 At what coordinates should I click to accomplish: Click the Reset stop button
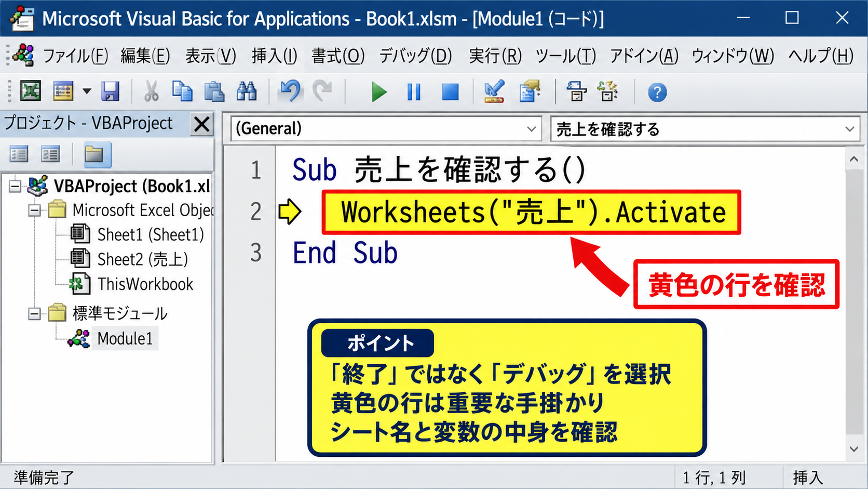coord(450,92)
